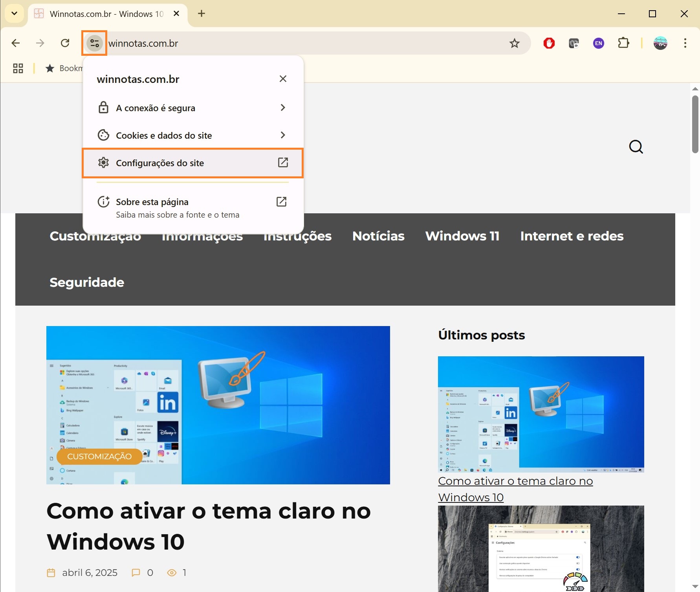Open the Customização menu item
This screenshot has width=700, height=592.
[95, 236]
